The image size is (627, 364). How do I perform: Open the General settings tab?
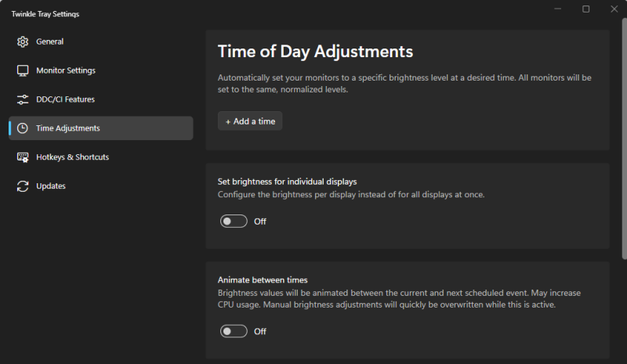coord(50,41)
